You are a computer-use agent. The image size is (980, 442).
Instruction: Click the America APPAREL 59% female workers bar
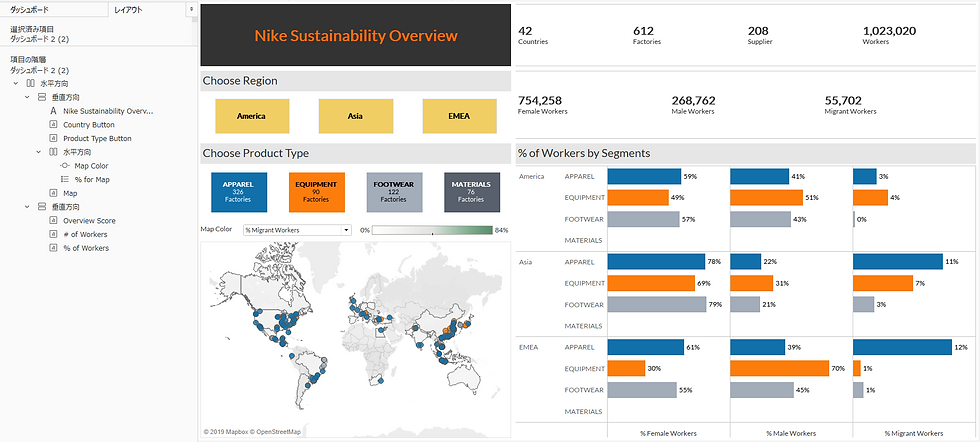pos(644,176)
